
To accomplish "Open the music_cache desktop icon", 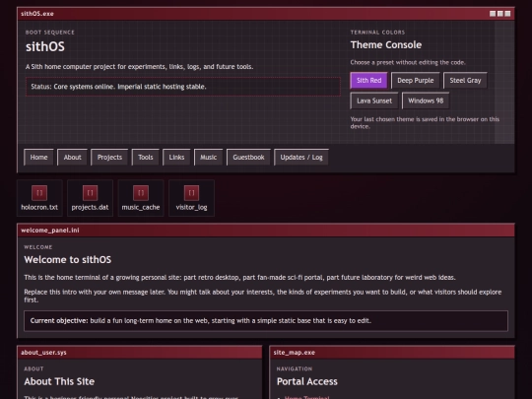I will click(x=141, y=198).
